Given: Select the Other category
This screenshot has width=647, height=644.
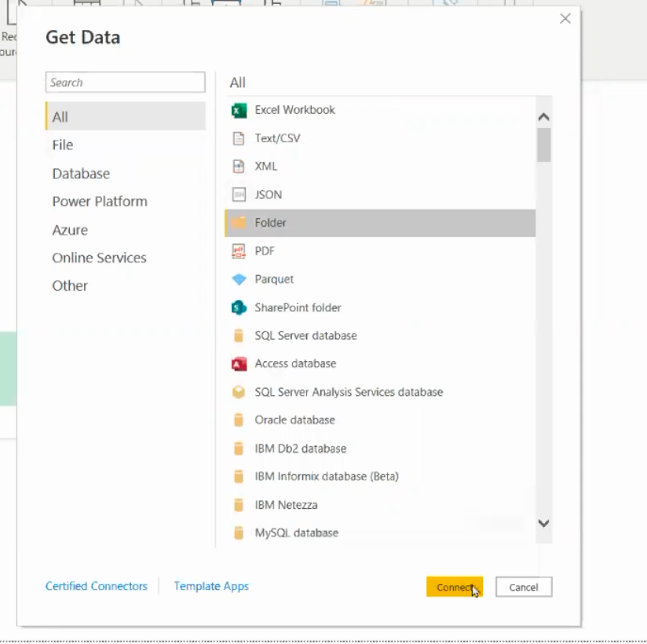Looking at the screenshot, I should [x=126, y=286].
